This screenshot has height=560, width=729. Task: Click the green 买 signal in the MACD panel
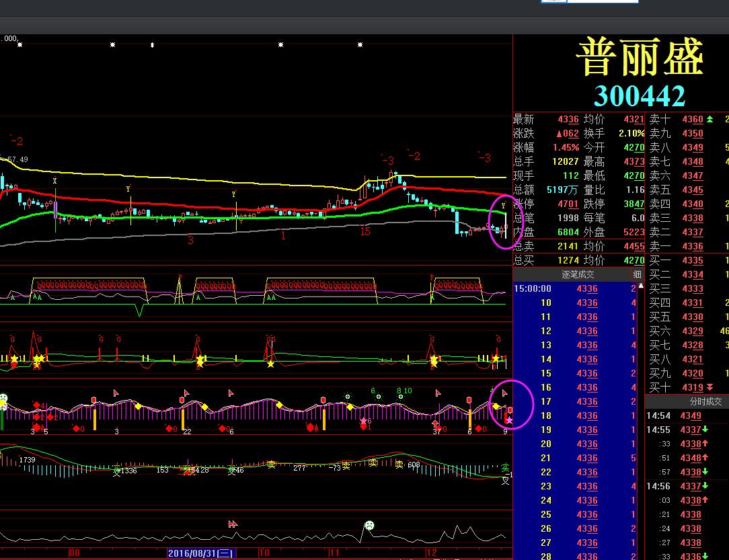click(505, 467)
